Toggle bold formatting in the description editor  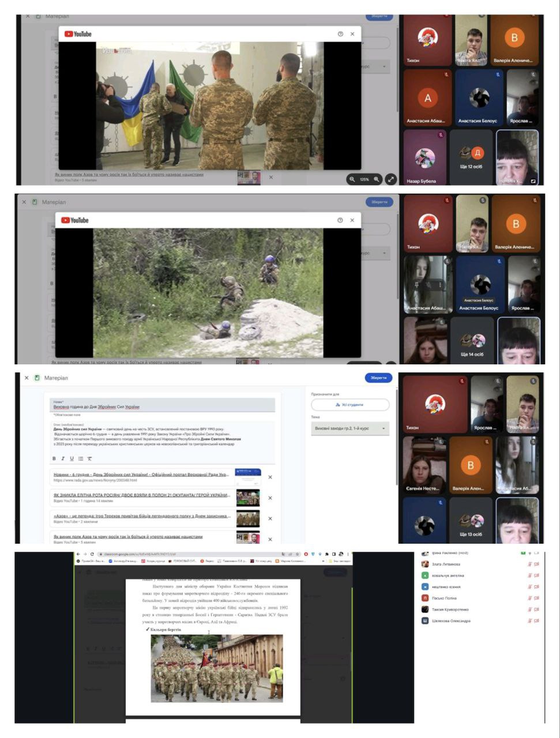pyautogui.click(x=54, y=458)
